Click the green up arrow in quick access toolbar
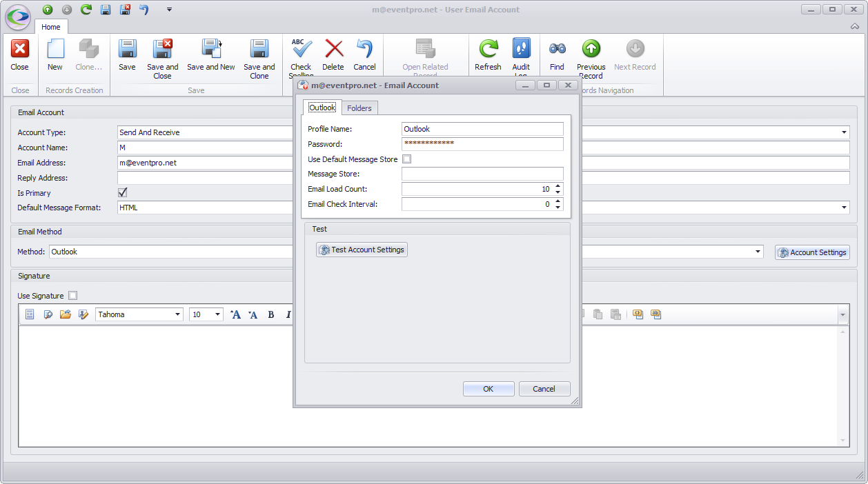 pyautogui.click(x=48, y=10)
